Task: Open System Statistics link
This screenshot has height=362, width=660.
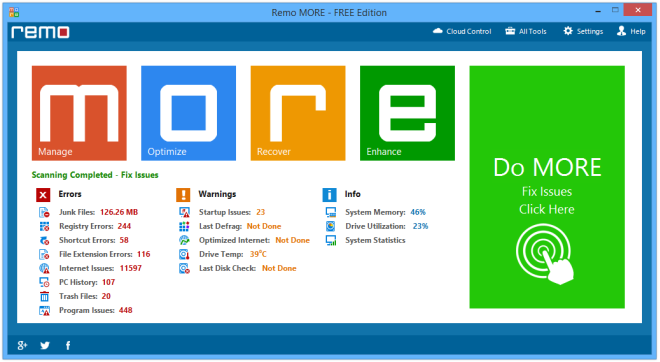Action: 375,240
